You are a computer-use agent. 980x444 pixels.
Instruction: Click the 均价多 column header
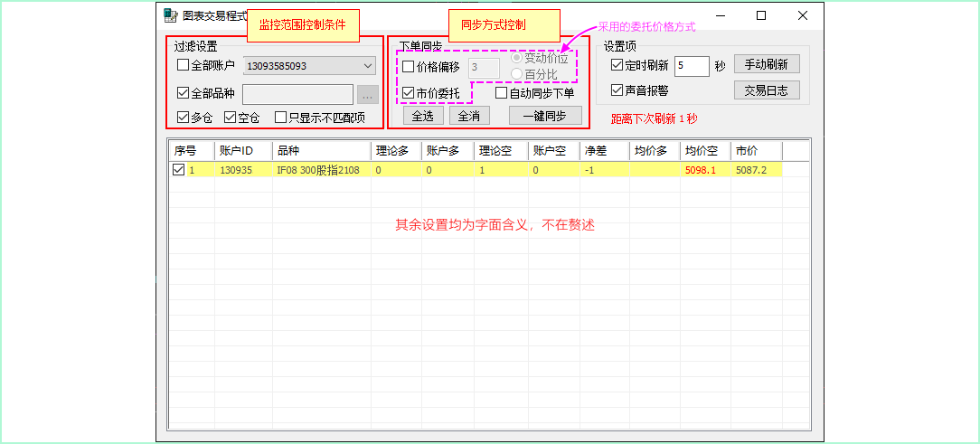click(x=655, y=151)
